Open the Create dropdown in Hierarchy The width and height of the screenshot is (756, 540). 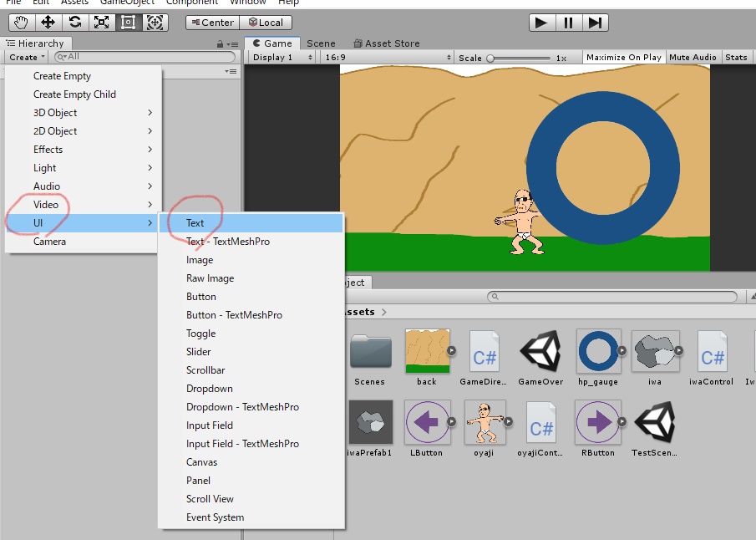point(27,57)
